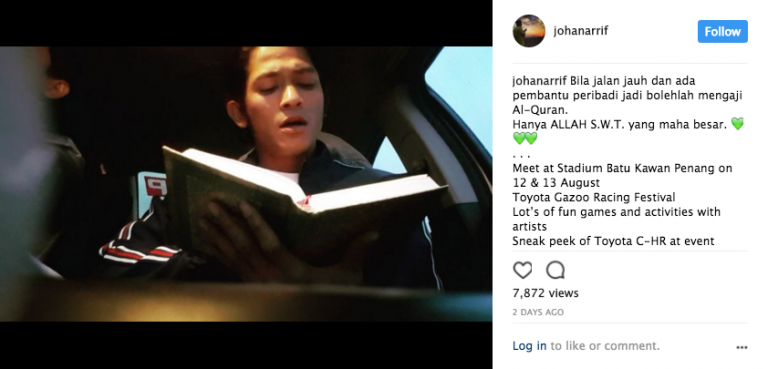Image resolution: width=768 pixels, height=369 pixels.
Task: Click the johanarrif profile avatar
Action: (529, 31)
